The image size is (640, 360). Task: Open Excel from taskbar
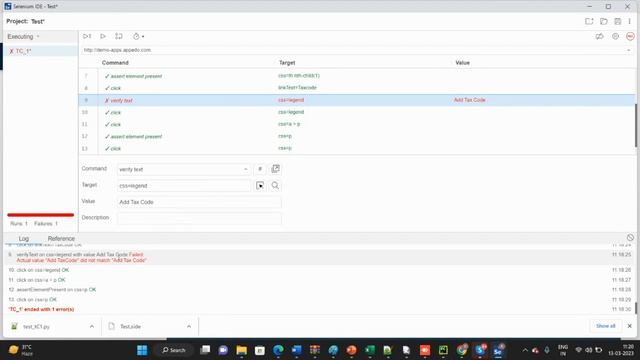coord(369,350)
